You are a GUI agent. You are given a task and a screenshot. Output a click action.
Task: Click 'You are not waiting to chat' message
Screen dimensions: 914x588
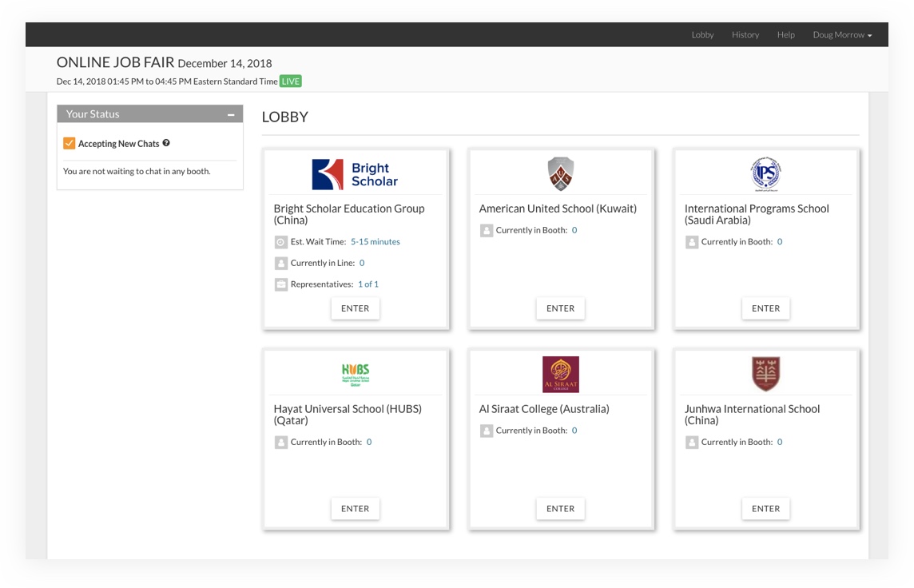tap(137, 171)
